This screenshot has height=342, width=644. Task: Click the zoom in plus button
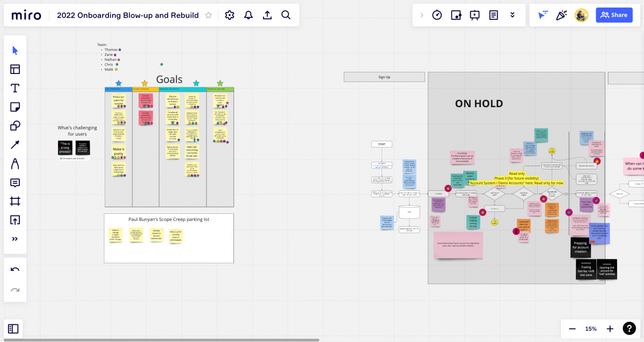click(610, 329)
